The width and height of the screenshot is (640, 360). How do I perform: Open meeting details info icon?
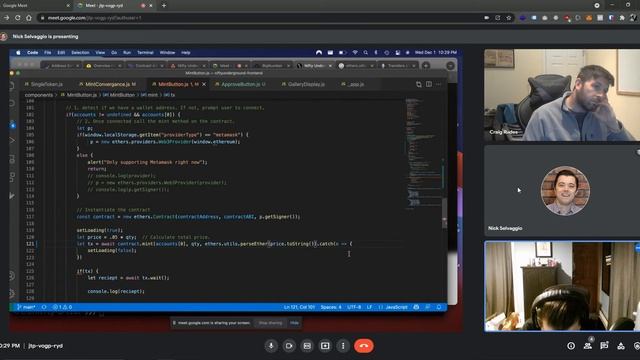(571, 346)
